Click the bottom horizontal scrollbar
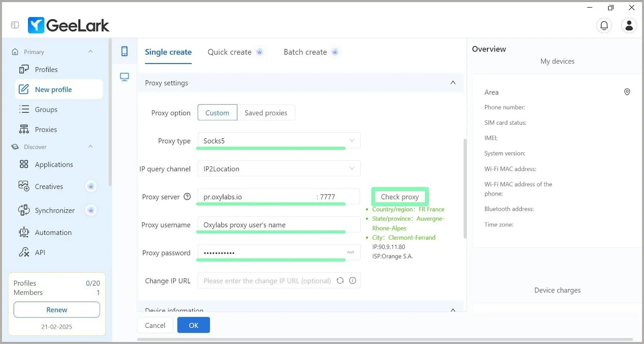The width and height of the screenshot is (644, 344). tap(385, 339)
